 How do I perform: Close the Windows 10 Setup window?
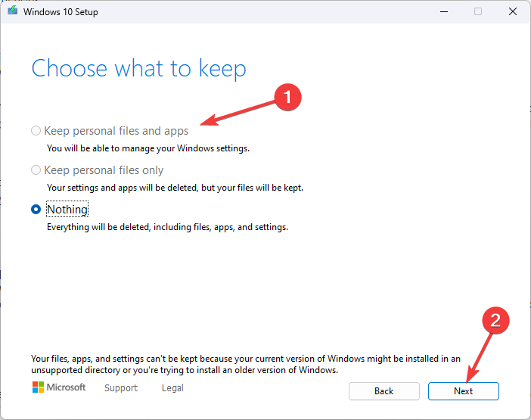(513, 12)
